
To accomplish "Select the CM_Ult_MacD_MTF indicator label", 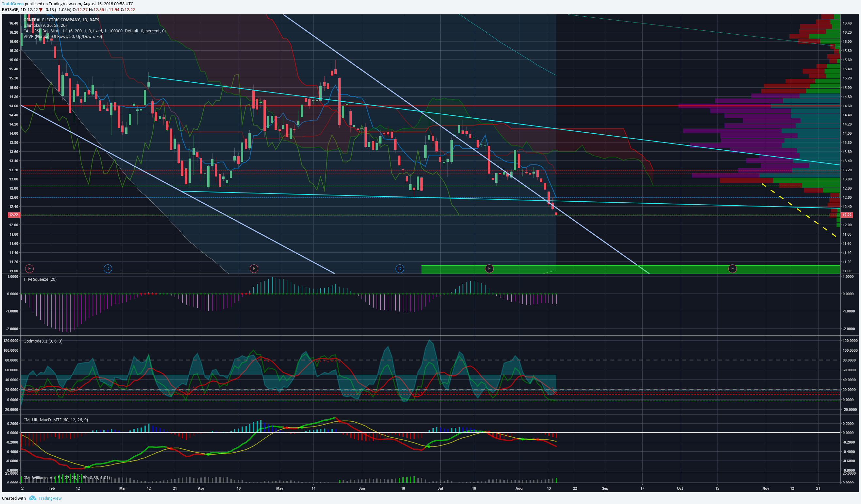I will coord(56,420).
